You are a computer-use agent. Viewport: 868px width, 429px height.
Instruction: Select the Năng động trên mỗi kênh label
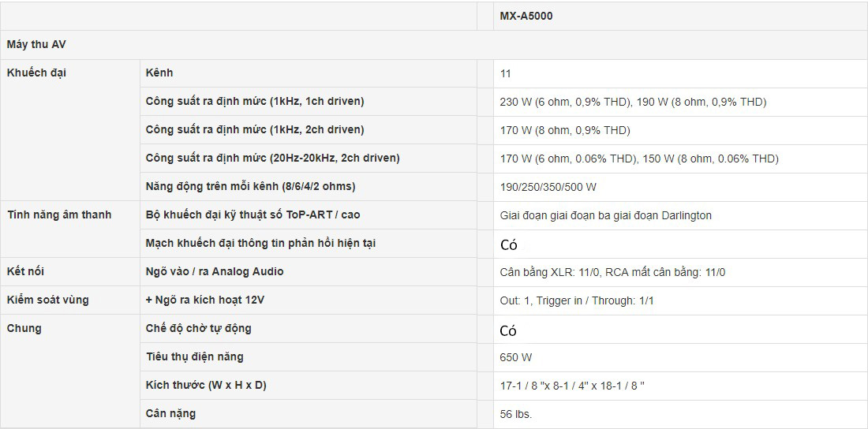(250, 187)
